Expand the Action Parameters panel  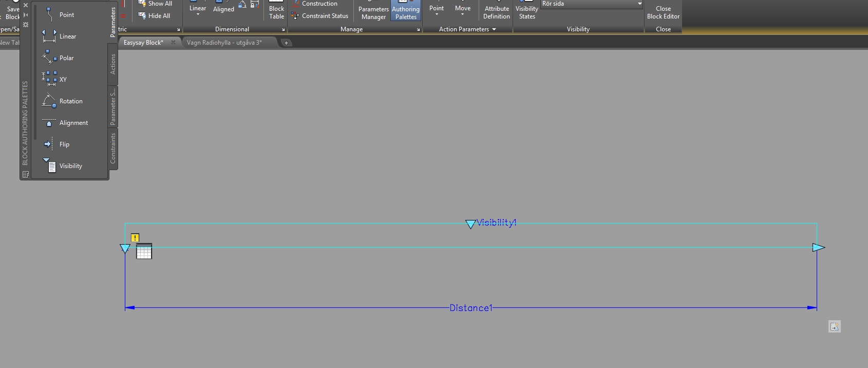click(x=467, y=29)
